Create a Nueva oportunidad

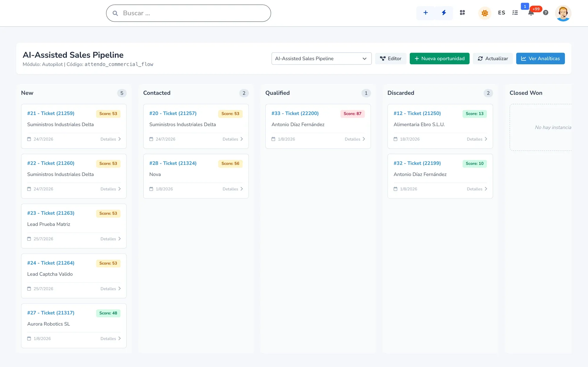coord(440,58)
